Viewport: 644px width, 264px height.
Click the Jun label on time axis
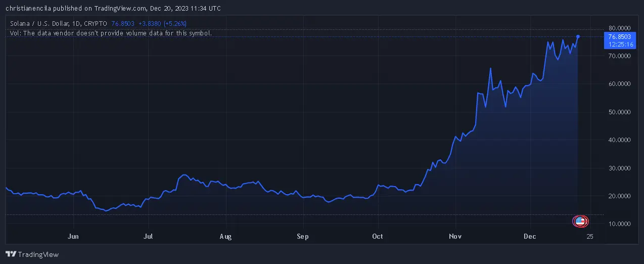point(73,236)
